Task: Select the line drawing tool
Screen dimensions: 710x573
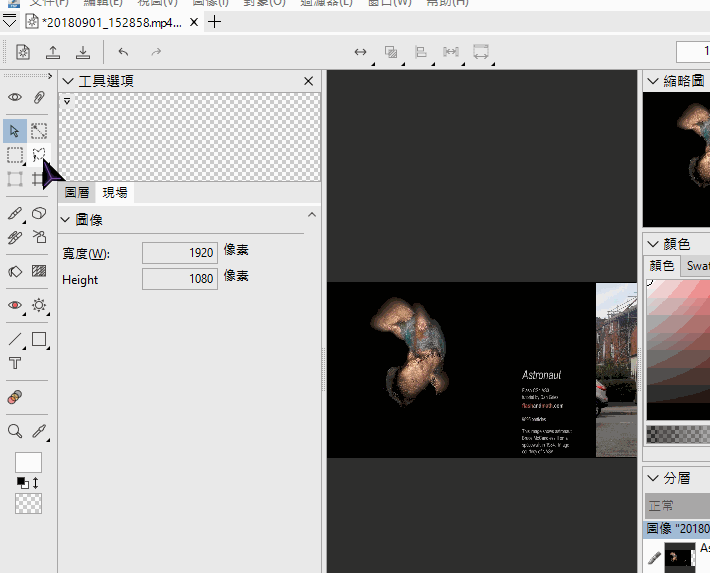Action: (15, 339)
